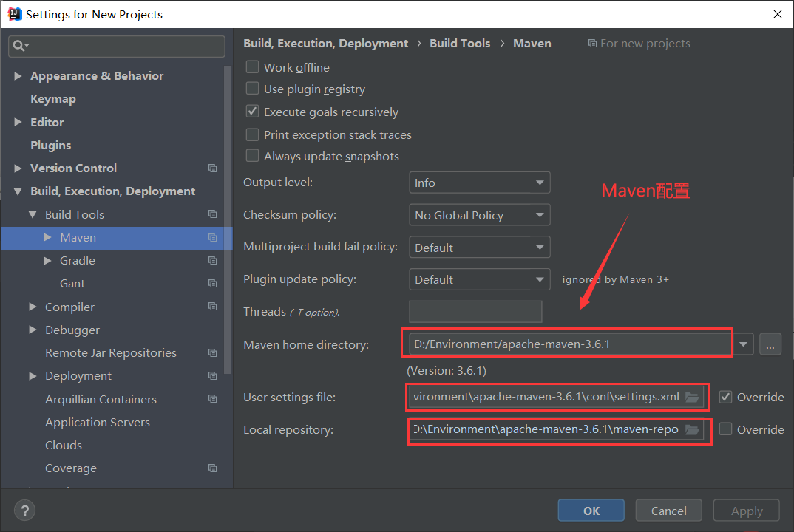This screenshot has width=794, height=532.
Task: Click the settings search input field
Action: point(117,46)
